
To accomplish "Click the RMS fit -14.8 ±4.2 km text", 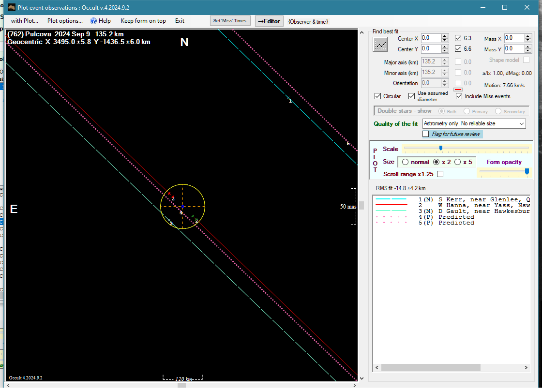I will click(x=401, y=188).
